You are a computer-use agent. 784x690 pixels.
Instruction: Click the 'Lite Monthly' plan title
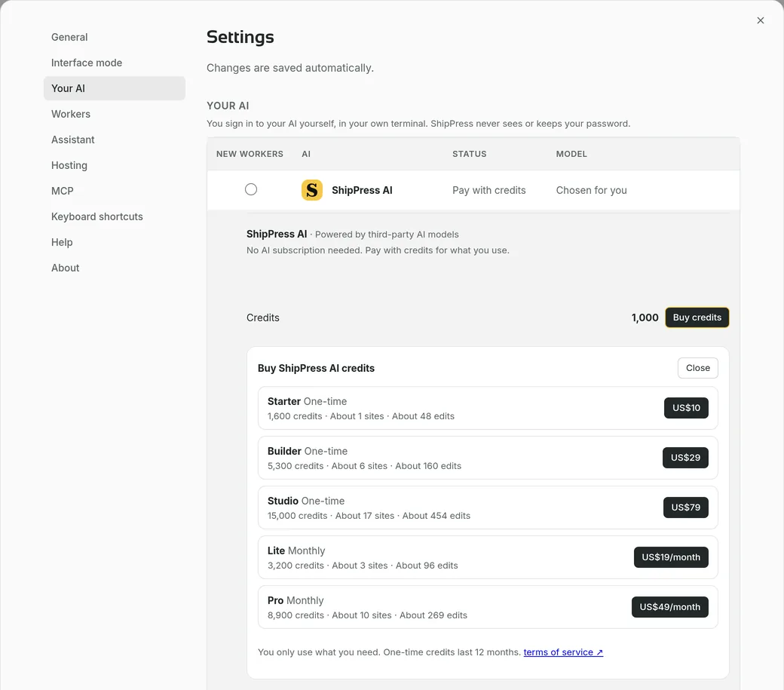[x=296, y=550]
